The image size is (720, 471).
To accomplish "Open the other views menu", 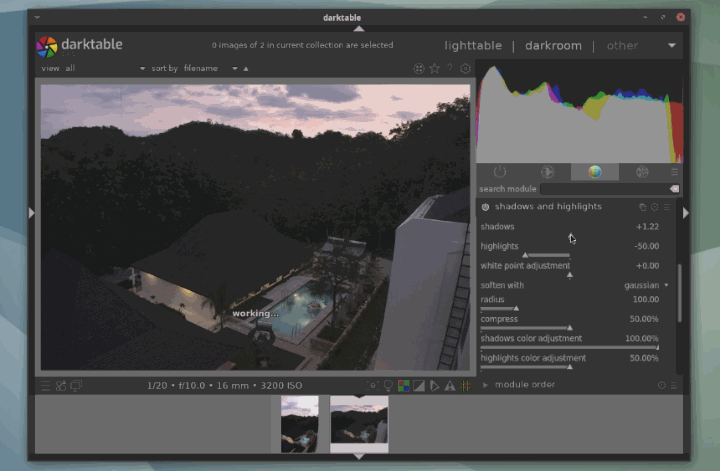I will [x=622, y=45].
